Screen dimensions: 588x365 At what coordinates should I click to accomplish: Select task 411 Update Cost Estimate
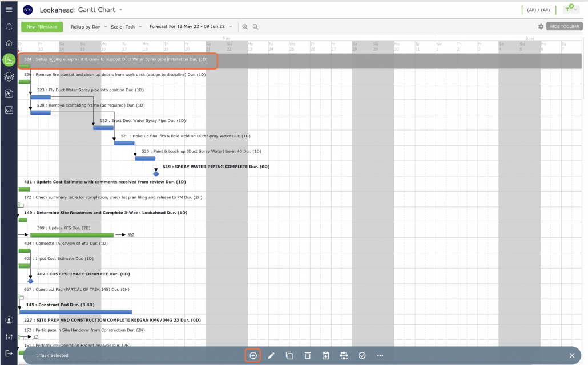tap(105, 182)
